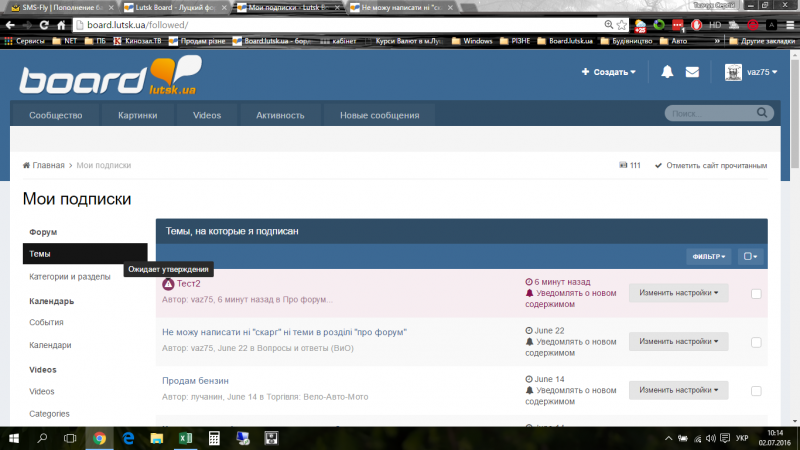The width and height of the screenshot is (800, 450).
Task: Open the messages envelope icon
Action: point(692,72)
